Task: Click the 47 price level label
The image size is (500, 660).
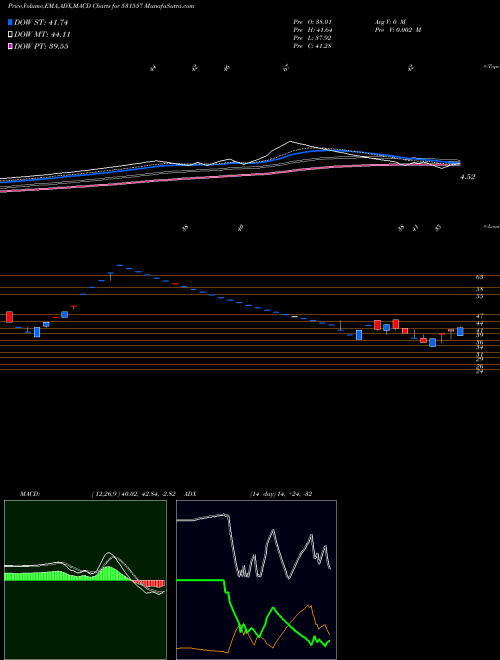Action: coord(479,315)
